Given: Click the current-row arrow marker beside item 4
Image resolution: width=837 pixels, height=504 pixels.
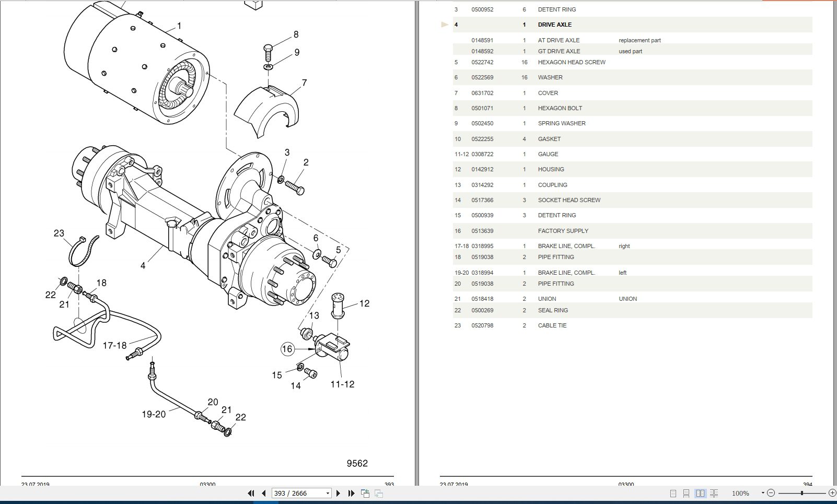Looking at the screenshot, I should pos(445,25).
